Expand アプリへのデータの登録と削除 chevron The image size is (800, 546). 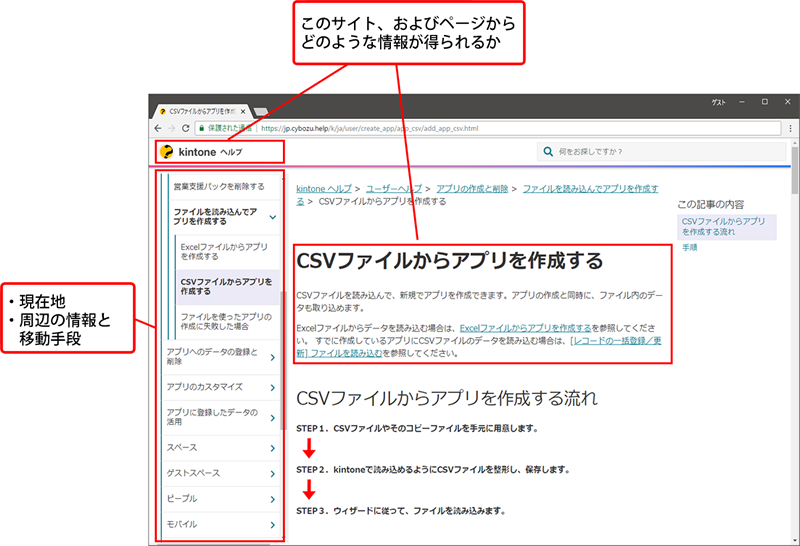pyautogui.click(x=273, y=357)
